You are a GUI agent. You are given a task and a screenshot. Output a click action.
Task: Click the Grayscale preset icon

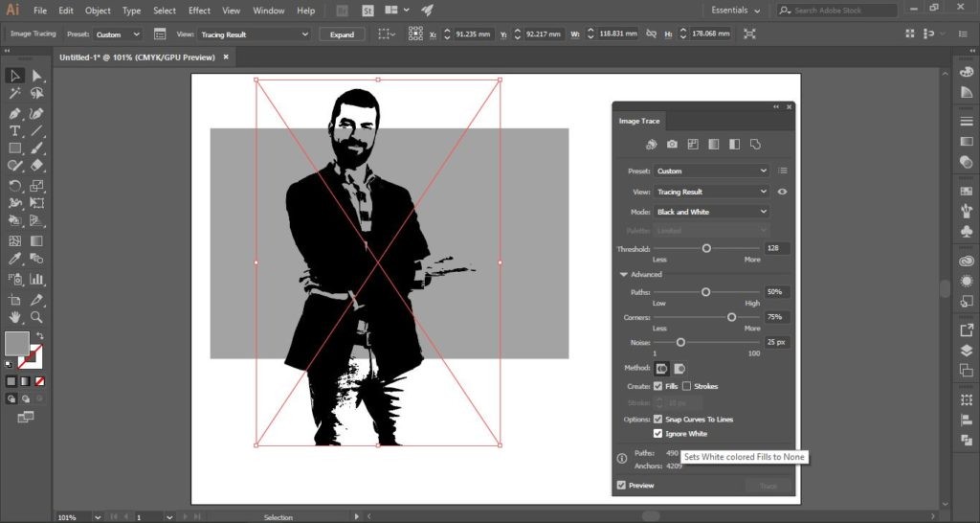pyautogui.click(x=713, y=145)
